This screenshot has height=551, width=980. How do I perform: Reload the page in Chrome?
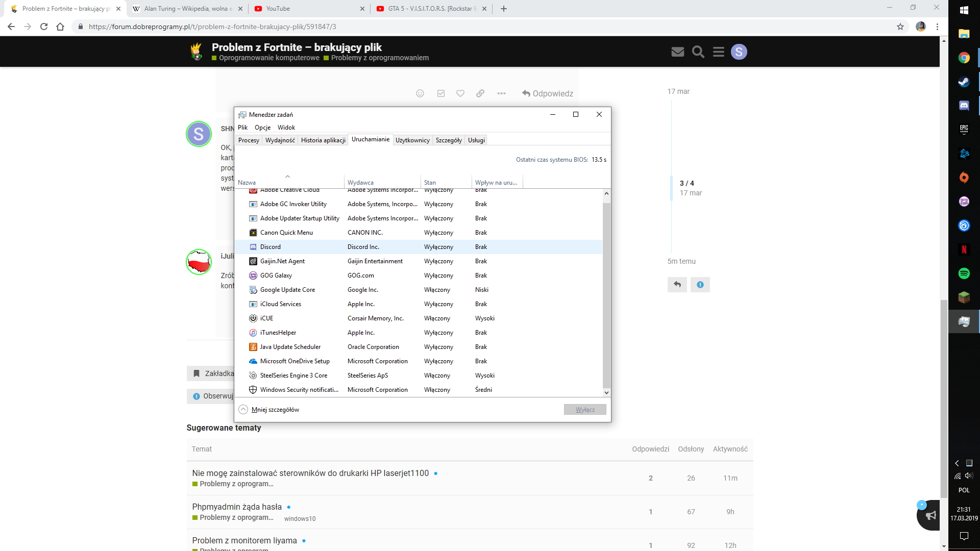click(x=44, y=27)
